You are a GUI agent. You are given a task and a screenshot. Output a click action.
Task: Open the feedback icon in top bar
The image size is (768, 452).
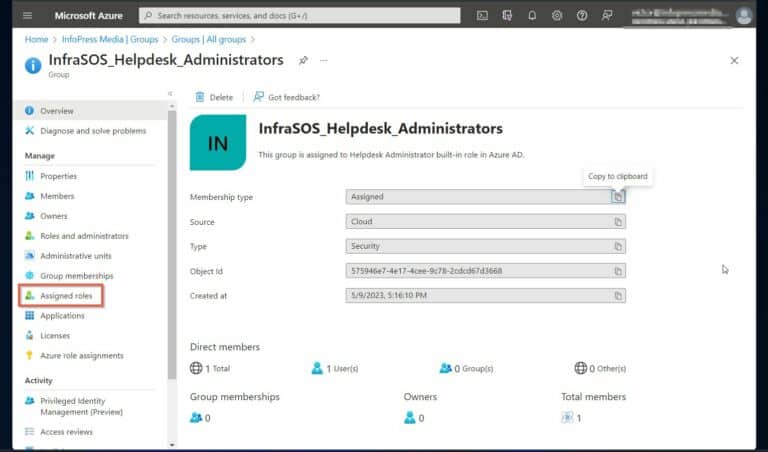pos(607,16)
